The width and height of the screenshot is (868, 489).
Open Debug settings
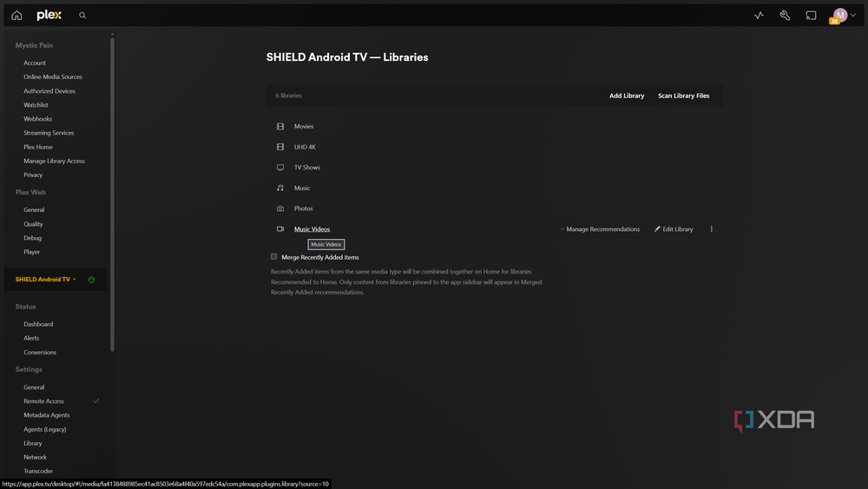(x=33, y=238)
